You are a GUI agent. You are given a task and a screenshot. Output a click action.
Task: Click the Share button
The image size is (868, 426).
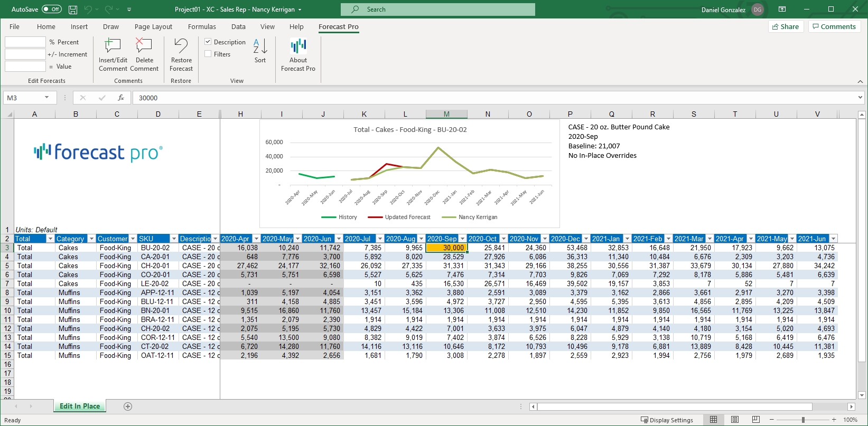click(786, 26)
